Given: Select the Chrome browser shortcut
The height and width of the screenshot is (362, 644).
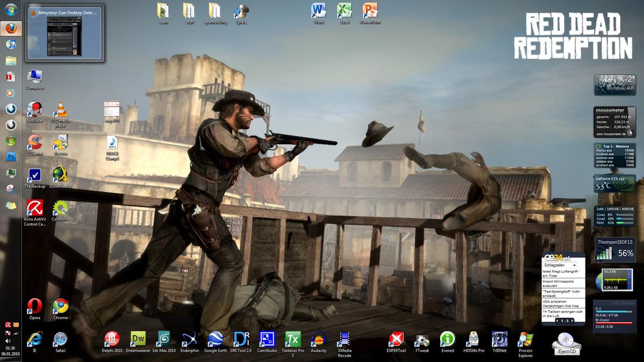Looking at the screenshot, I should coord(61,309).
